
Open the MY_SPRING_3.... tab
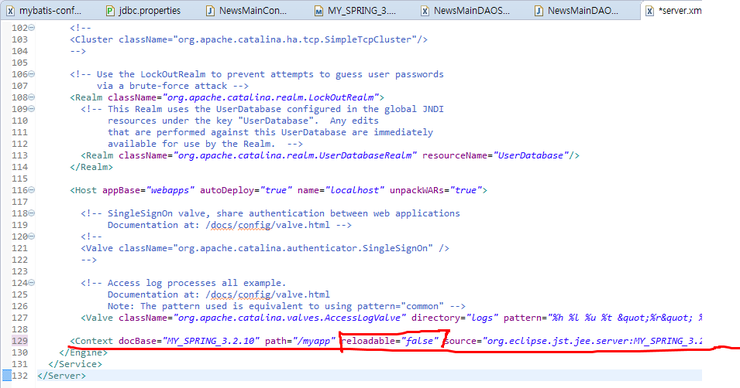pyautogui.click(x=355, y=10)
